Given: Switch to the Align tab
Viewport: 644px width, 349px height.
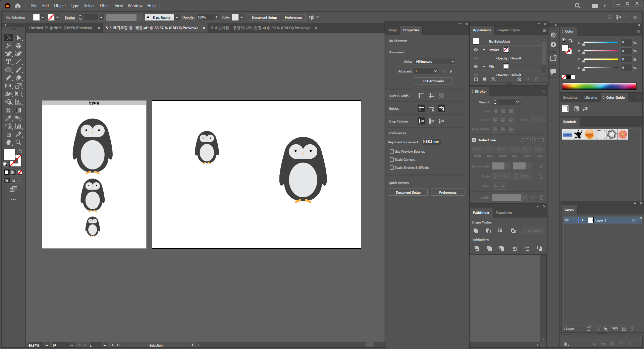Looking at the screenshot, I should (392, 30).
